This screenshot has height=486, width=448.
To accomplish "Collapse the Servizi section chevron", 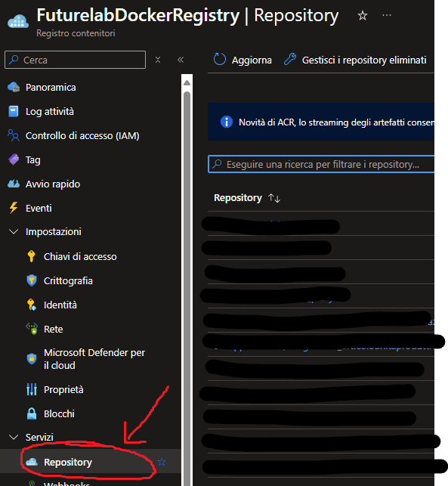I will click(14, 437).
